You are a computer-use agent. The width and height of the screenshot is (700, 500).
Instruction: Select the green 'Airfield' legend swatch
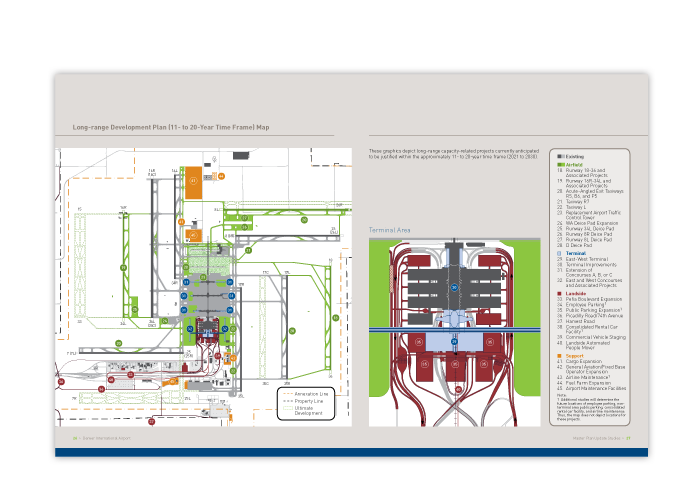pos(561,165)
